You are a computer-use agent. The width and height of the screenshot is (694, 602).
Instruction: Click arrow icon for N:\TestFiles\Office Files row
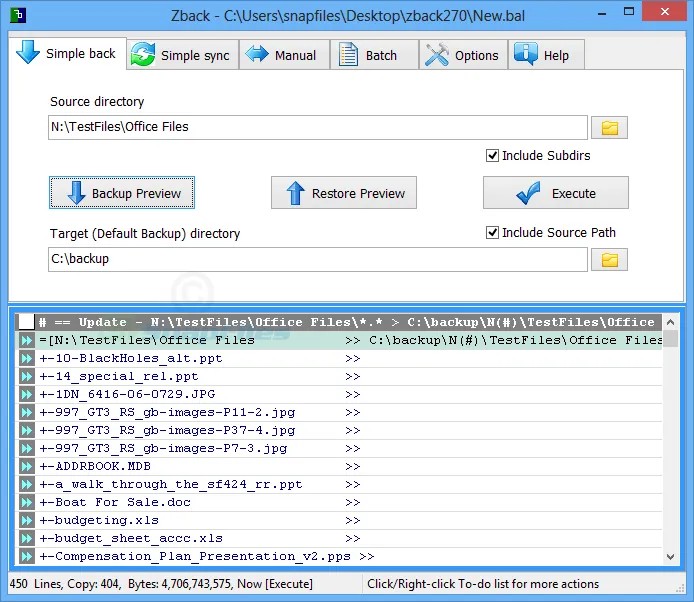coord(27,340)
